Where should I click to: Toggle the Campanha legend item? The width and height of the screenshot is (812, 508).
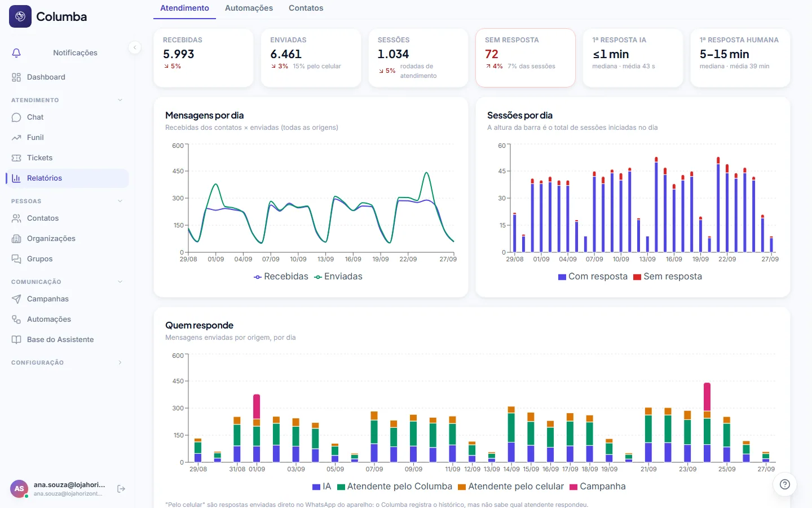[x=598, y=487]
